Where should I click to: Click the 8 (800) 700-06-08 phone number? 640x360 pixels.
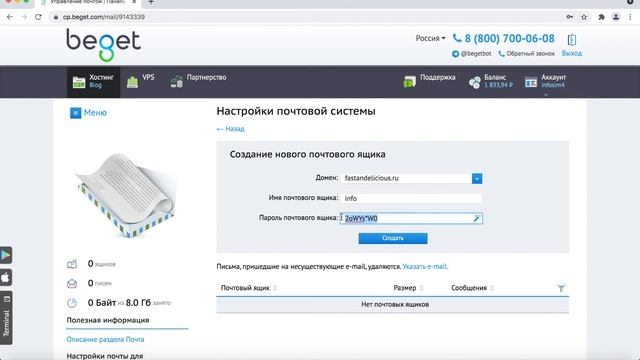[x=509, y=38]
